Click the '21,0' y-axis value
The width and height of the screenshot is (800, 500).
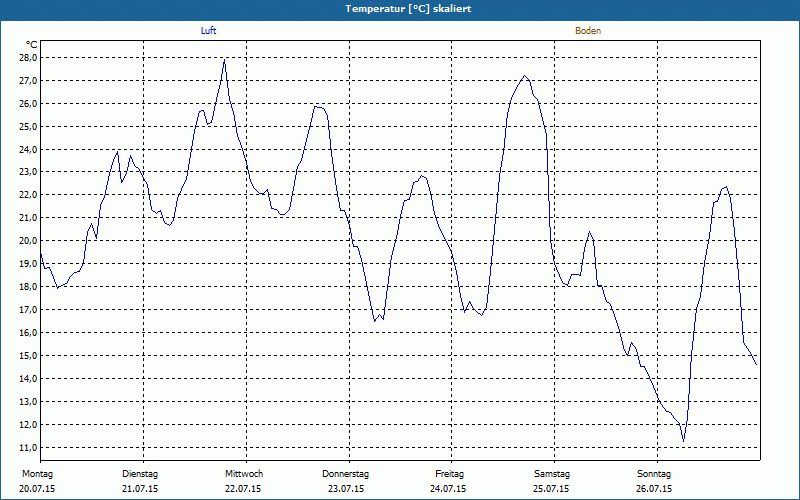(x=28, y=218)
